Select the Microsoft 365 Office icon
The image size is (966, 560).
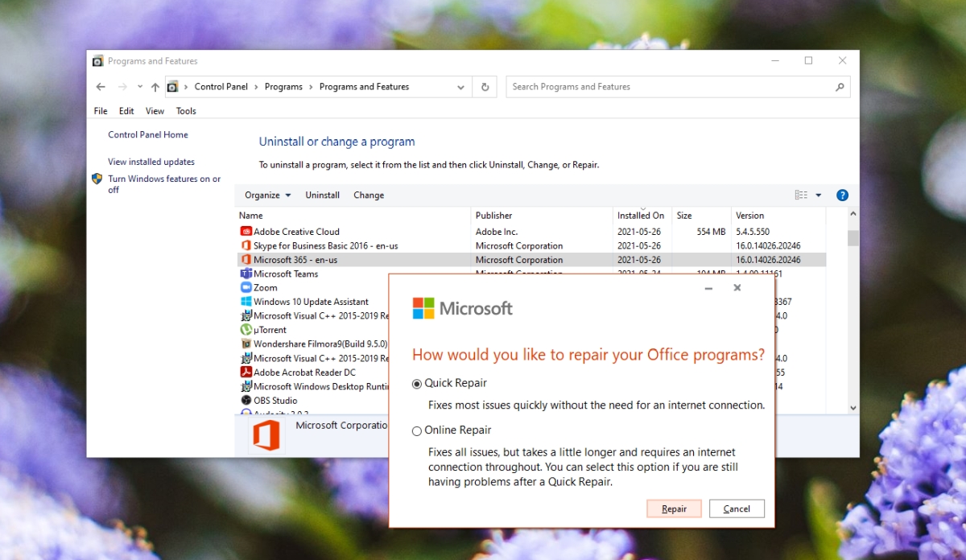(246, 260)
